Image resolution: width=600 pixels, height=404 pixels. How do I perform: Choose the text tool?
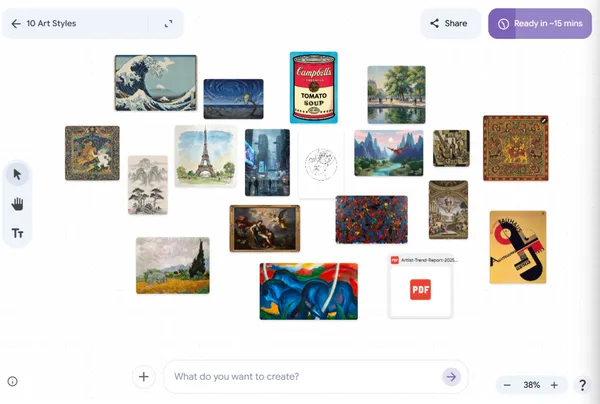point(17,233)
